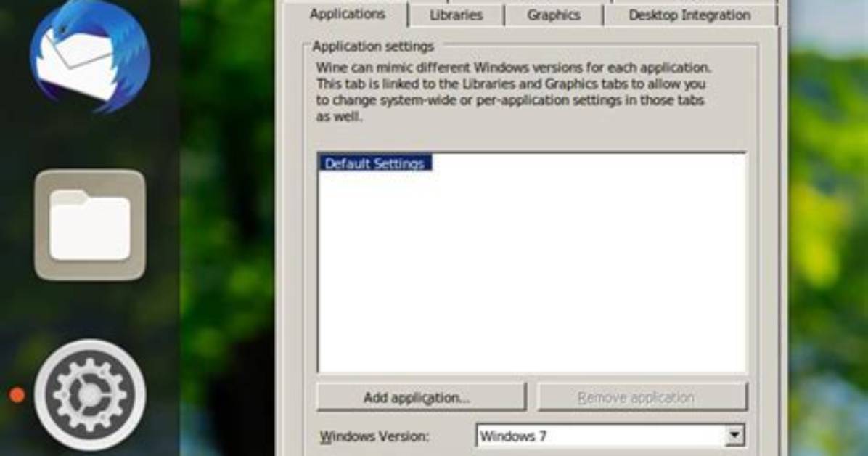Expand the Windows Version dropdown arrow

pyautogui.click(x=734, y=436)
